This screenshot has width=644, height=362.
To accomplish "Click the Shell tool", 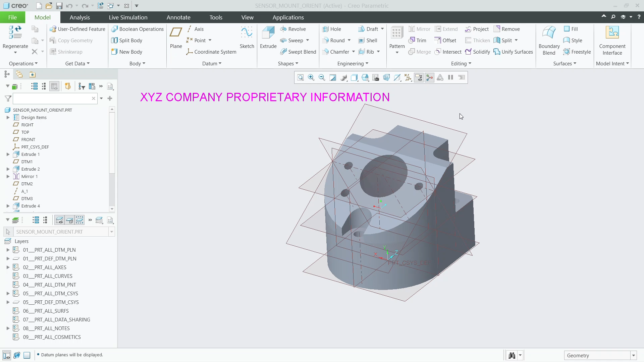I will click(368, 41).
